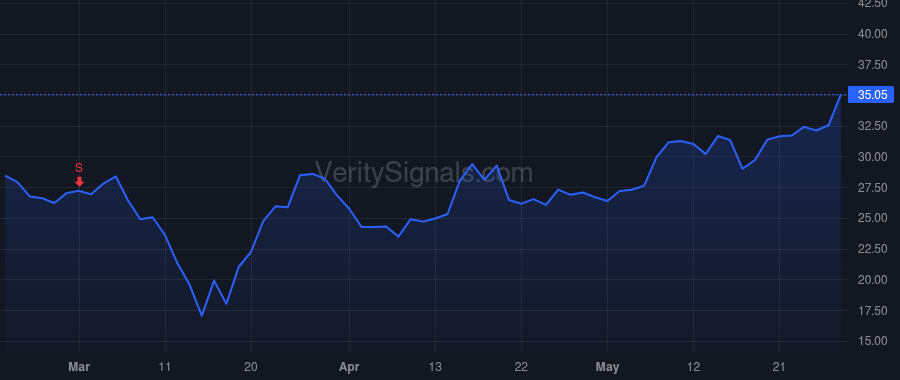Click the VeritySignals.com watermark text
Image resolution: width=900 pixels, height=380 pixels.
[424, 173]
